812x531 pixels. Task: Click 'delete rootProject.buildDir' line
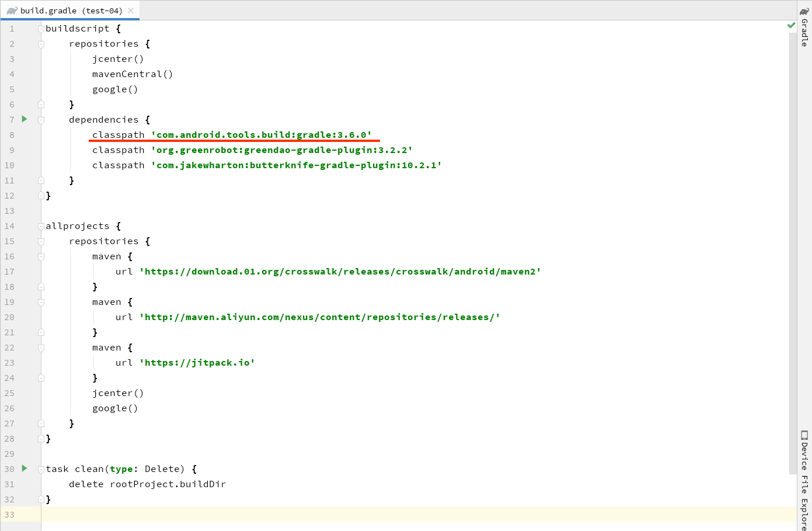pyautogui.click(x=147, y=484)
